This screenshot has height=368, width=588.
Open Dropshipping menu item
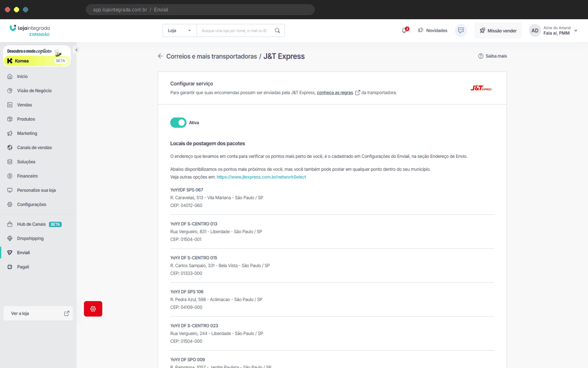(x=30, y=238)
